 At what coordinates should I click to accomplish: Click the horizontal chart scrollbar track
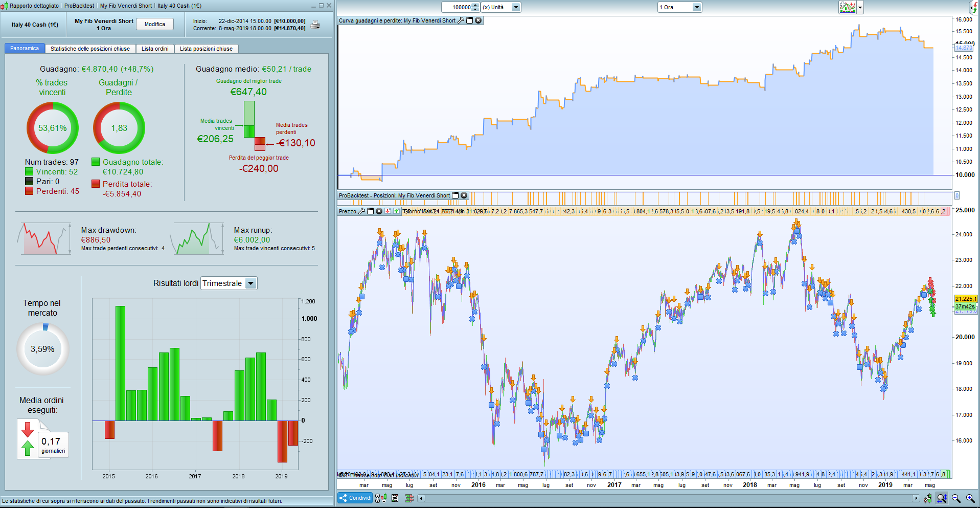click(x=668, y=498)
